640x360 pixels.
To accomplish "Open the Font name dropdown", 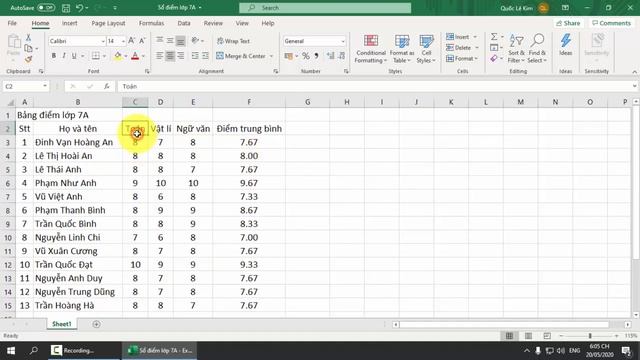I will [103, 41].
